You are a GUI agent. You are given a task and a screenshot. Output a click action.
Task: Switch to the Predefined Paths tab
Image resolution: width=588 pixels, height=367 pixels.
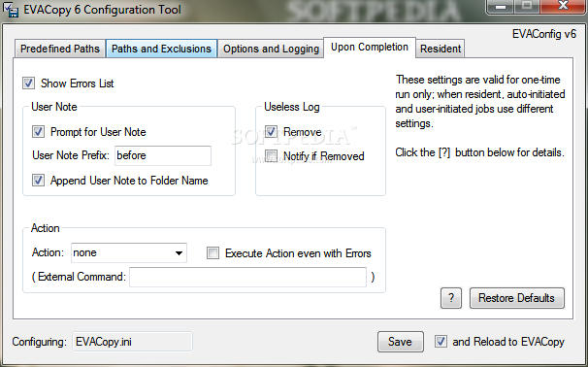click(x=60, y=49)
